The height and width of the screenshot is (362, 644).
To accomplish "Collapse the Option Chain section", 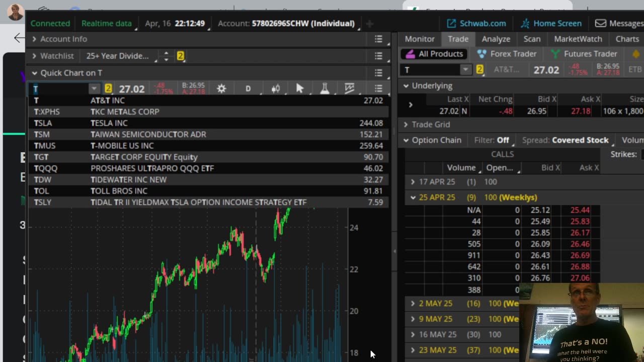I will tap(406, 140).
